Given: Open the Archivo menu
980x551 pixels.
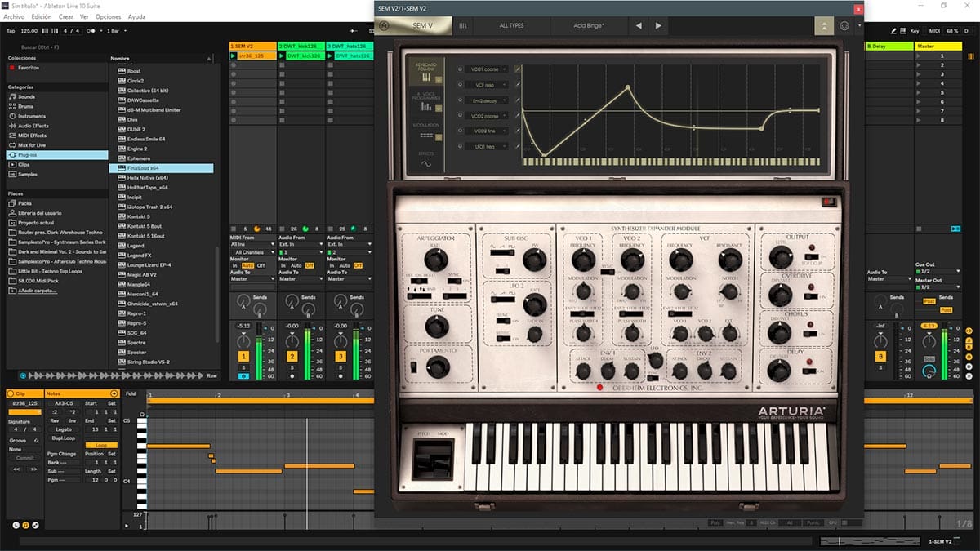Looking at the screenshot, I should coord(14,16).
